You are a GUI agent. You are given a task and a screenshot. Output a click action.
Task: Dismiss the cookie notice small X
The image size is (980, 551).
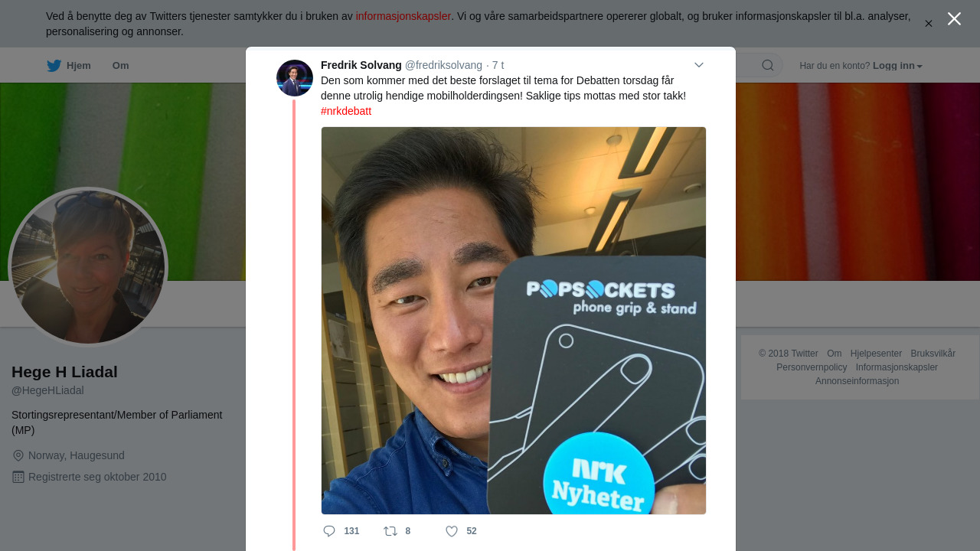pos(929,24)
